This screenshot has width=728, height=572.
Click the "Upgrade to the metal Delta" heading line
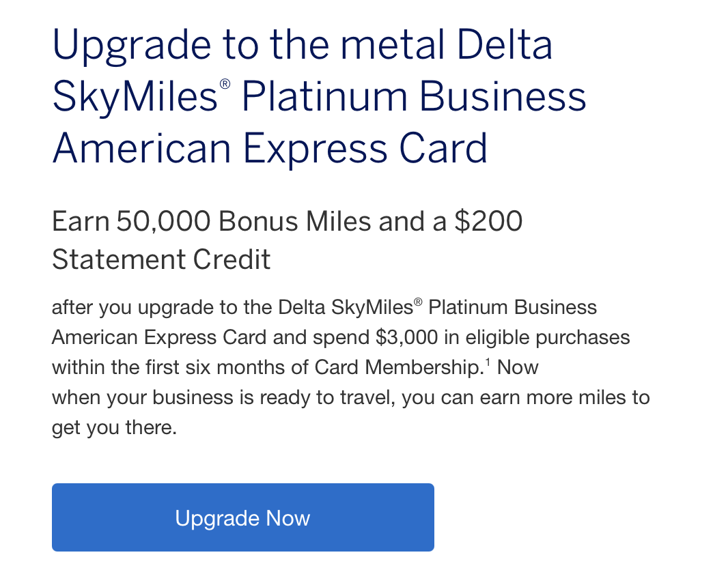302,46
